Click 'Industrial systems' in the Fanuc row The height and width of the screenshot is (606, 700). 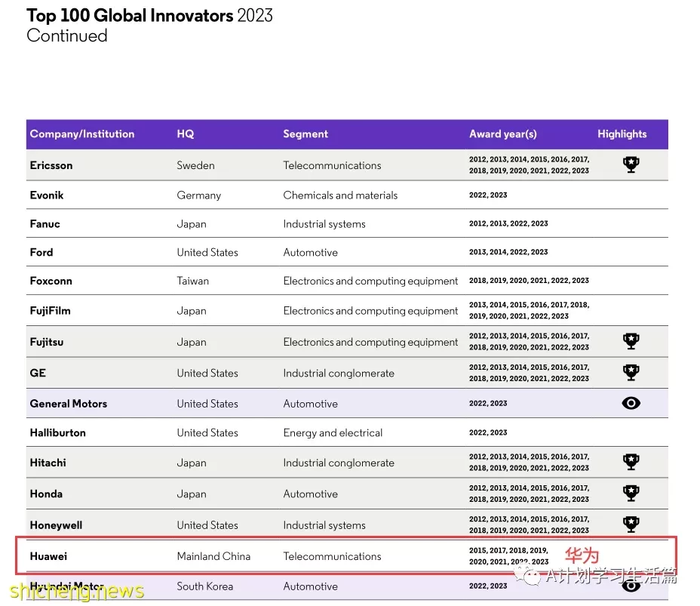tap(324, 224)
